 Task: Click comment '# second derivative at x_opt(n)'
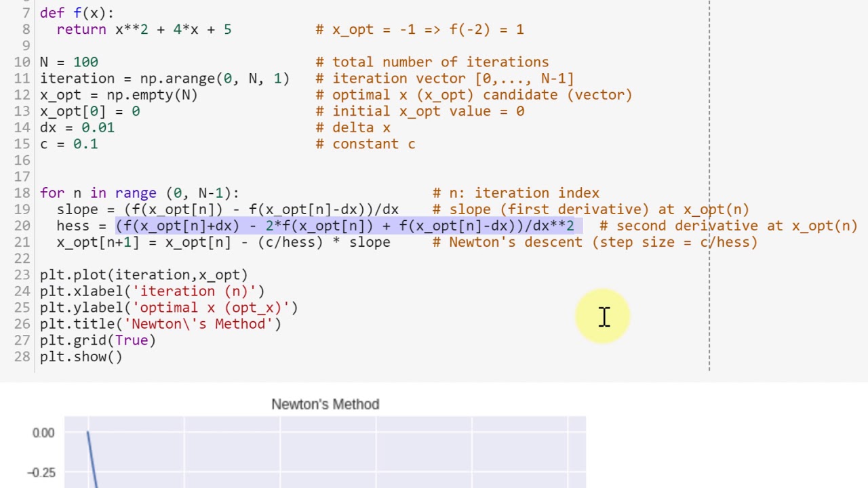728,225
